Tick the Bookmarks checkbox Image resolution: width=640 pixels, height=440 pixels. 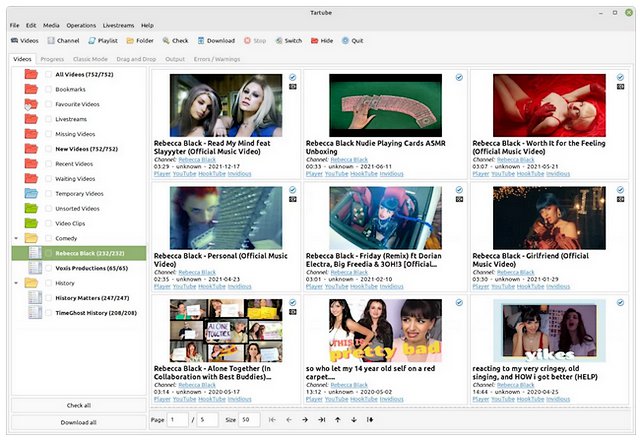49,89
